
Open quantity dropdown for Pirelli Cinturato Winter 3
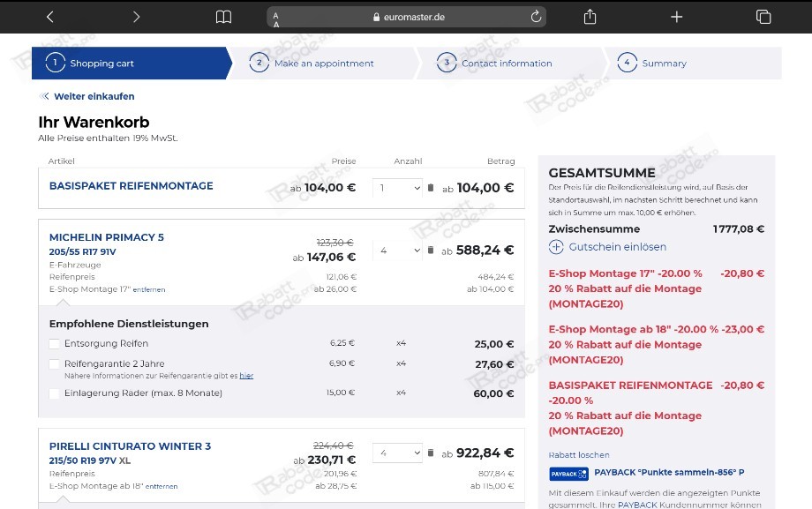click(x=397, y=453)
